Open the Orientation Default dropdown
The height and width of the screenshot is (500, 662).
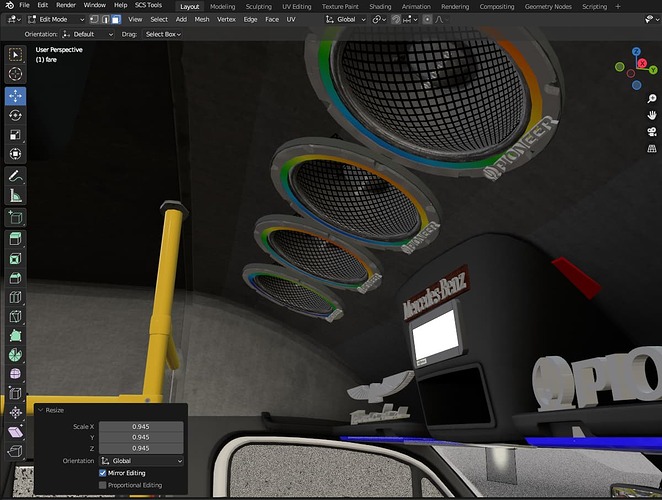tap(87, 34)
